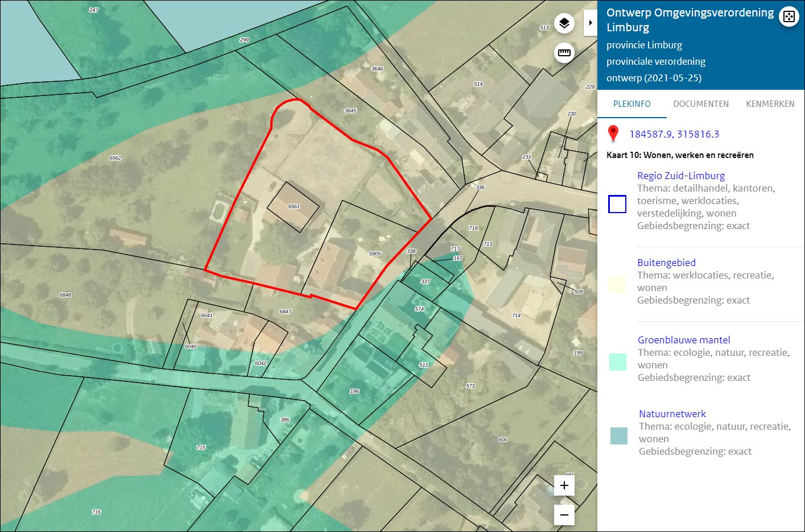
Task: Collapse the side panel arrow
Action: (591, 23)
